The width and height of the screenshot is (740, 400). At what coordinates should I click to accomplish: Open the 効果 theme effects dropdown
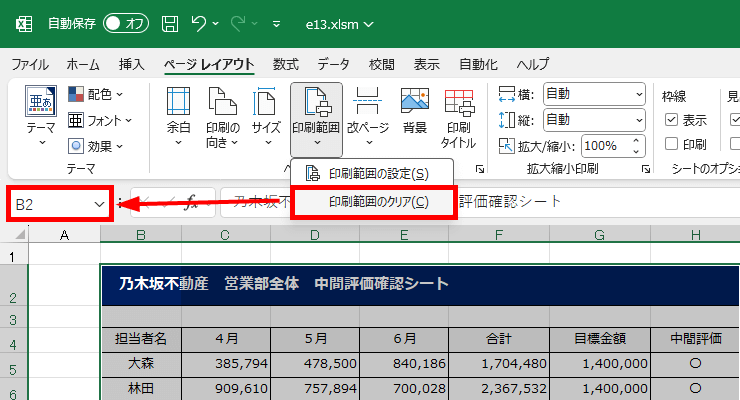click(x=96, y=146)
